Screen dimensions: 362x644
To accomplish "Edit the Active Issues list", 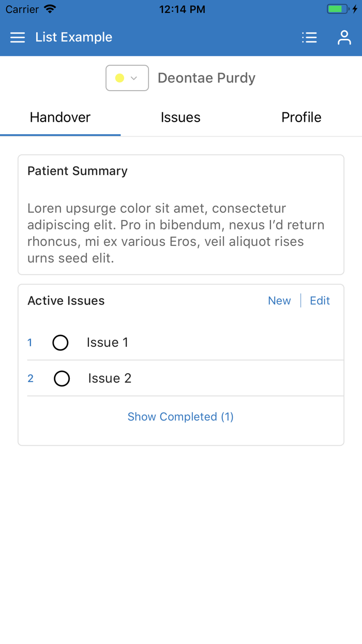I will pyautogui.click(x=320, y=301).
